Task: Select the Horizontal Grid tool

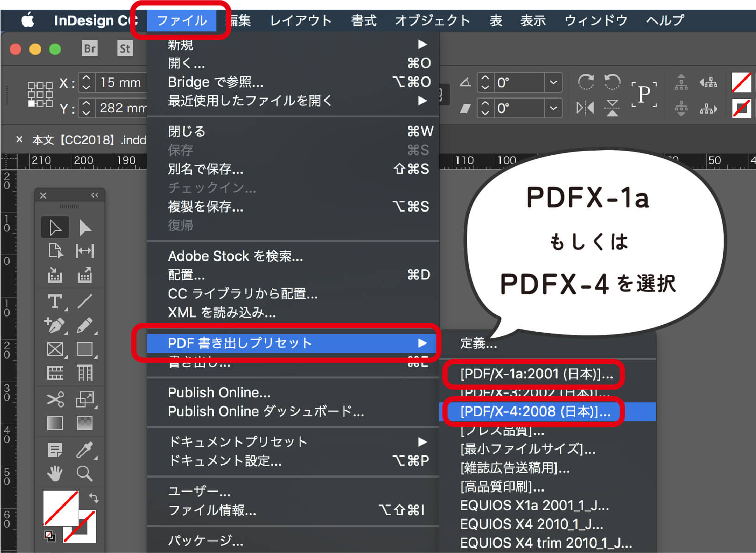Action: pos(55,372)
